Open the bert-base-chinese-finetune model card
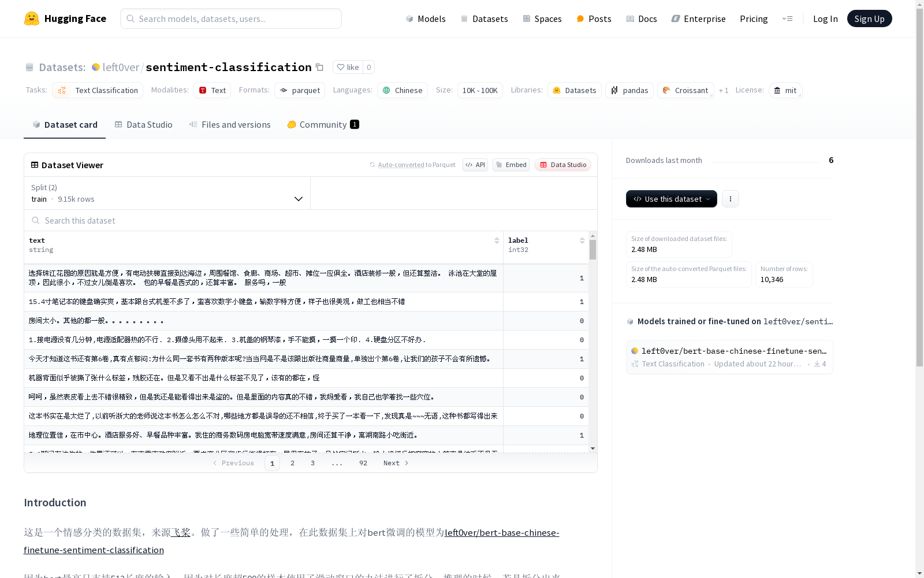The image size is (924, 578). tap(729, 357)
